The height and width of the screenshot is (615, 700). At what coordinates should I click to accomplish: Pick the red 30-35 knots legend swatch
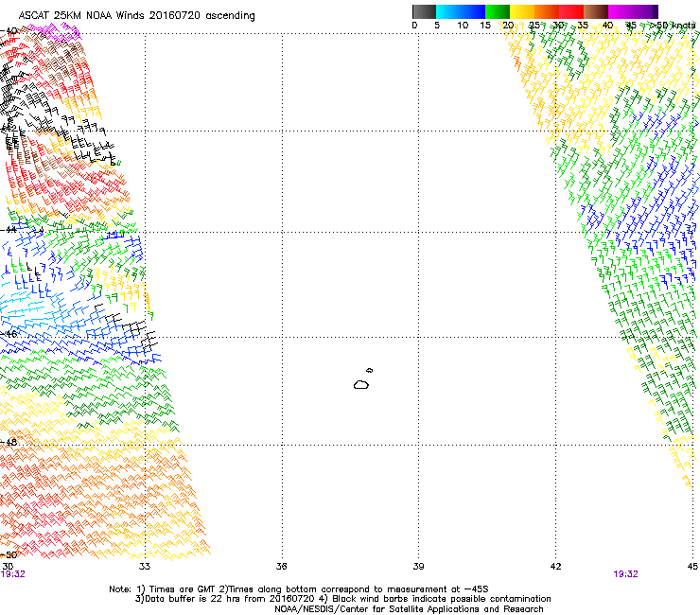tap(571, 11)
